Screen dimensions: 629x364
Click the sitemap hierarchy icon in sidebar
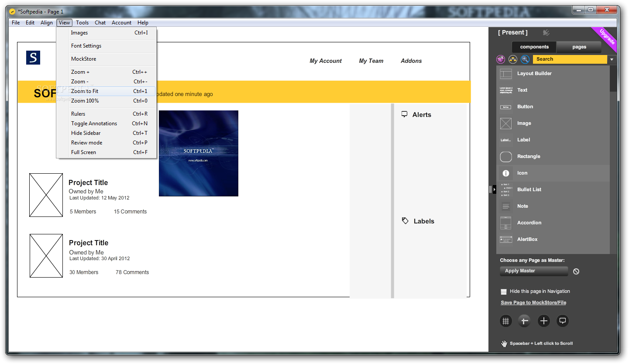coord(513,59)
